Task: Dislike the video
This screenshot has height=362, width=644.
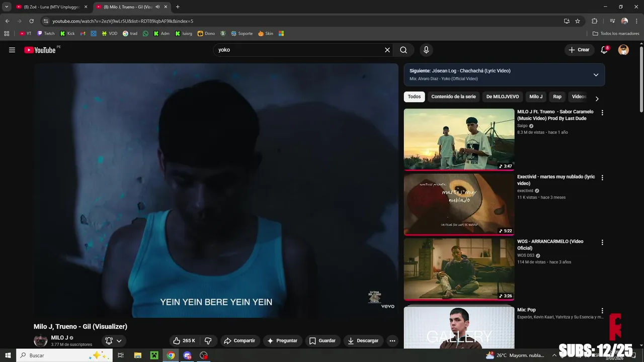Action: (x=208, y=341)
